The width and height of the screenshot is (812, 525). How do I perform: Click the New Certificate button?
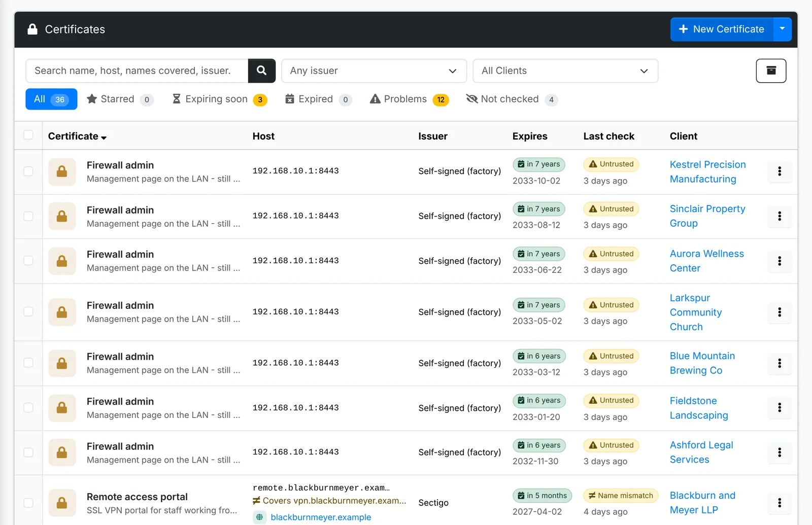722,29
